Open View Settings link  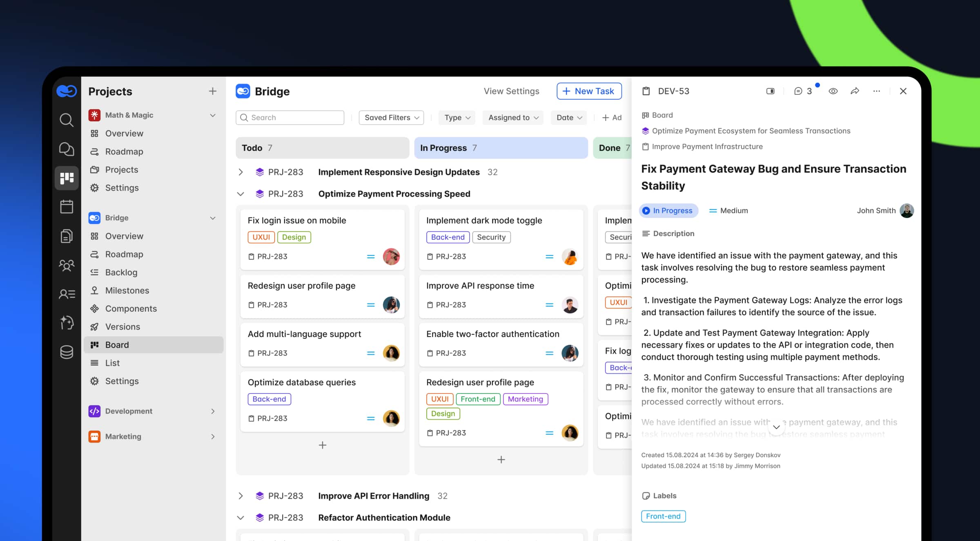click(511, 91)
